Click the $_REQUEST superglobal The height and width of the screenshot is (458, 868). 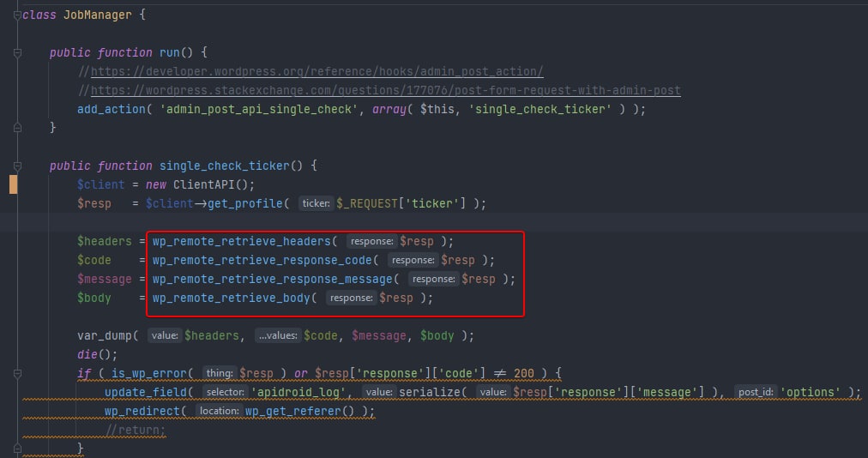[x=367, y=203]
